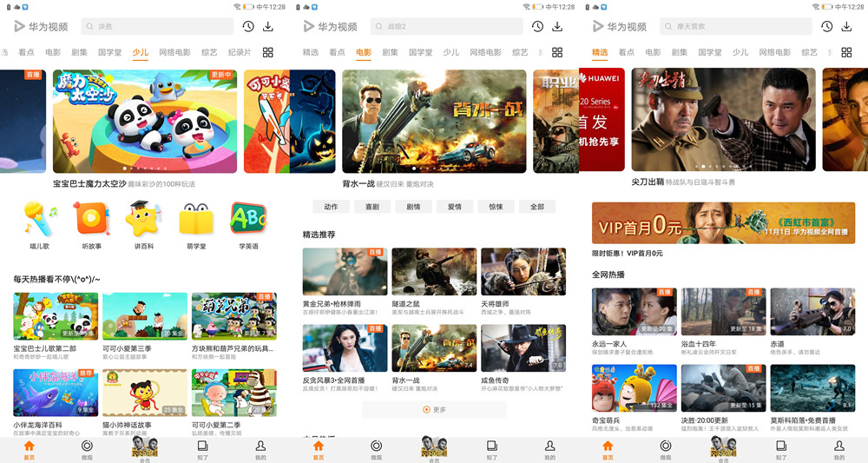Tap 首页 home icon on middle screen
The image size is (868, 463).
point(319,446)
